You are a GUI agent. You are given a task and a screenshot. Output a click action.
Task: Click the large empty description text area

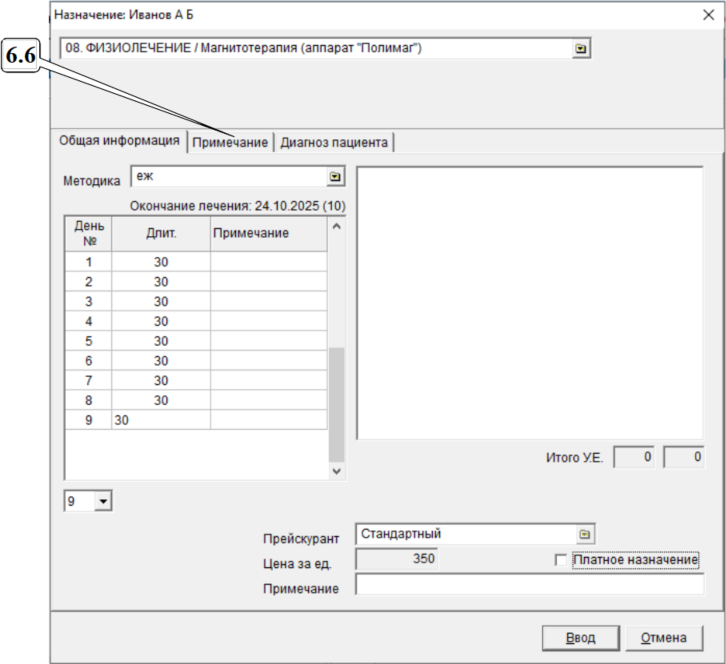530,302
